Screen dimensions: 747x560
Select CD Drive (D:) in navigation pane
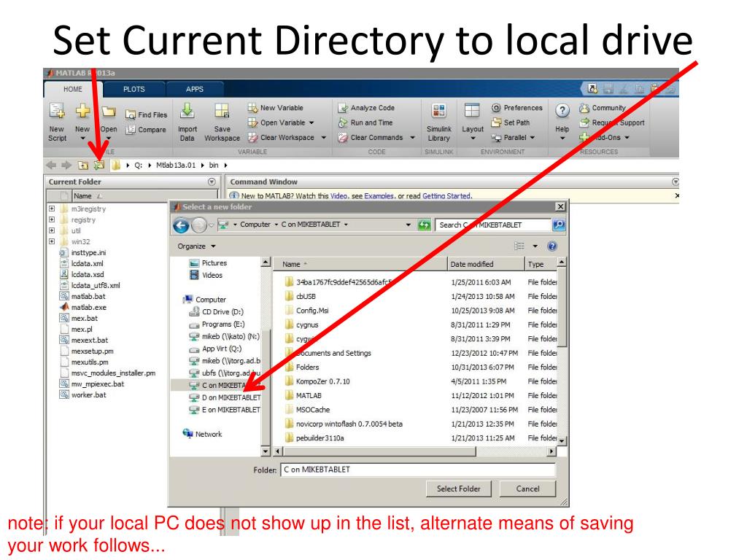[x=216, y=312]
